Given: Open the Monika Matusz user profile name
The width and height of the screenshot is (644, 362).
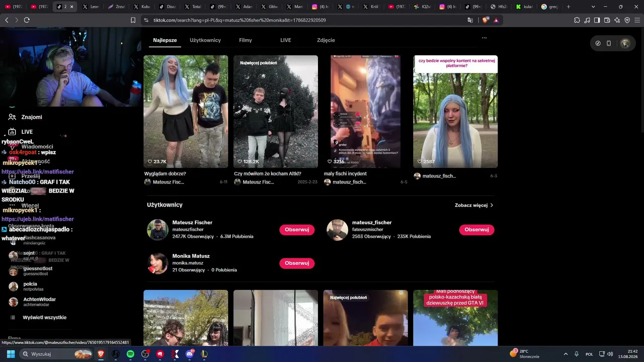Looking at the screenshot, I should point(191,256).
